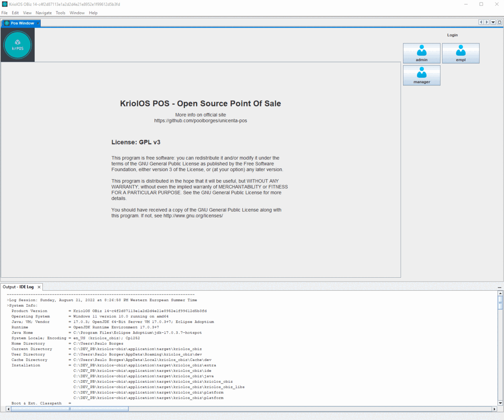Open the Navigate menu
This screenshot has width=504, height=420.
tap(44, 13)
